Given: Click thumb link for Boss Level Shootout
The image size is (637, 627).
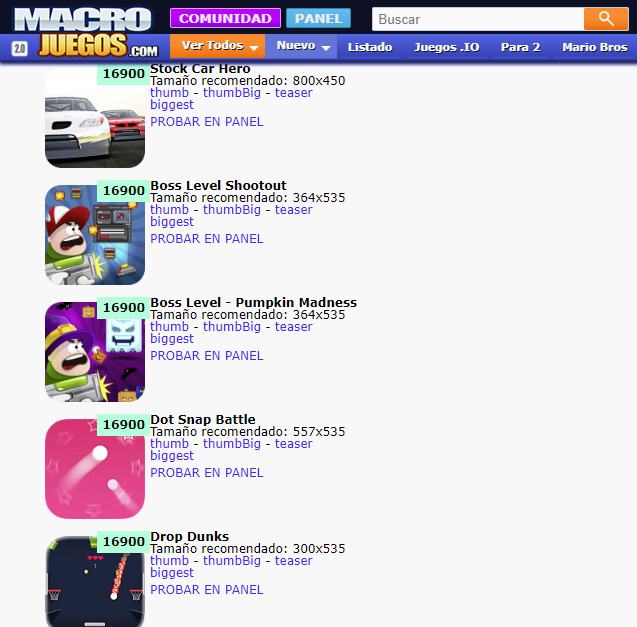Looking at the screenshot, I should [169, 210].
